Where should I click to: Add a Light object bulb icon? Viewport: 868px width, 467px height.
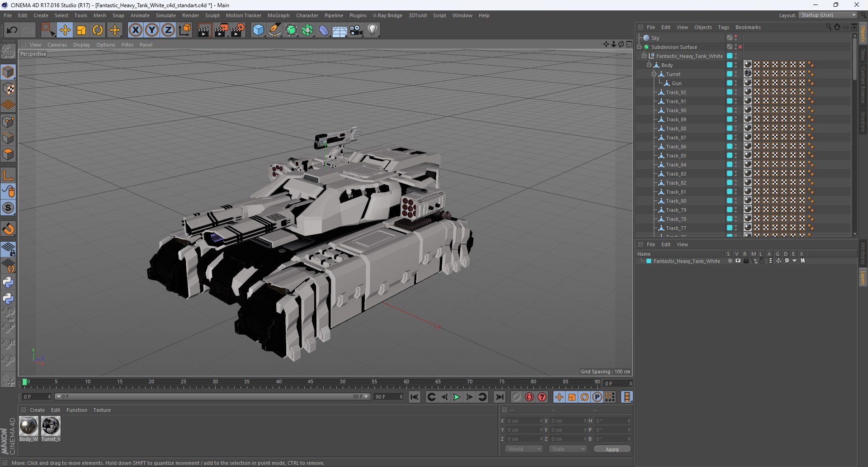tap(373, 30)
